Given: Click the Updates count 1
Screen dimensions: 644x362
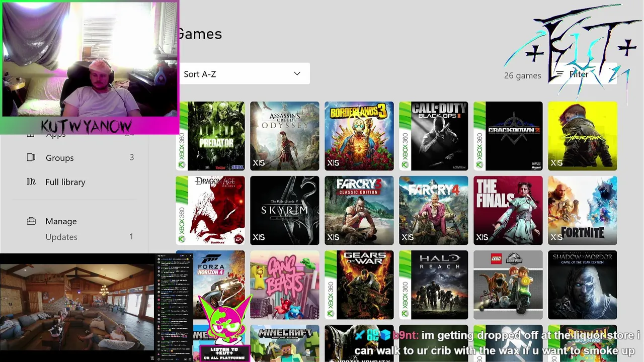Looking at the screenshot, I should (x=132, y=236).
